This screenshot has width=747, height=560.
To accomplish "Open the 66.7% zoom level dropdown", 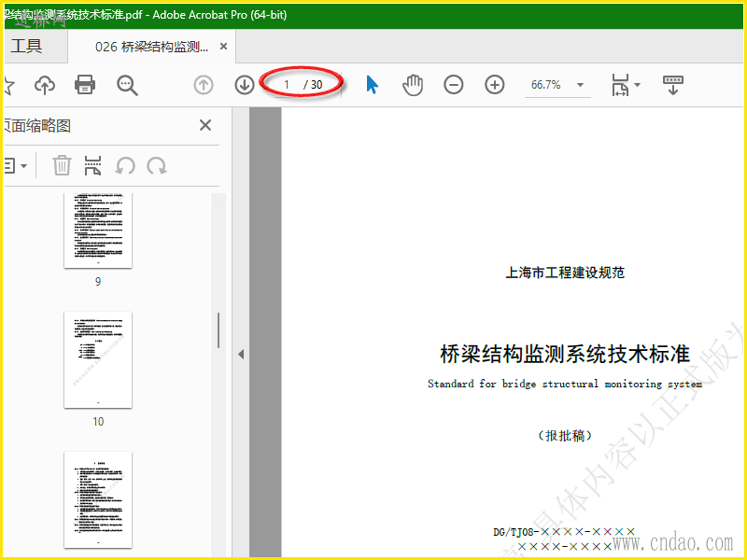I will 580,85.
